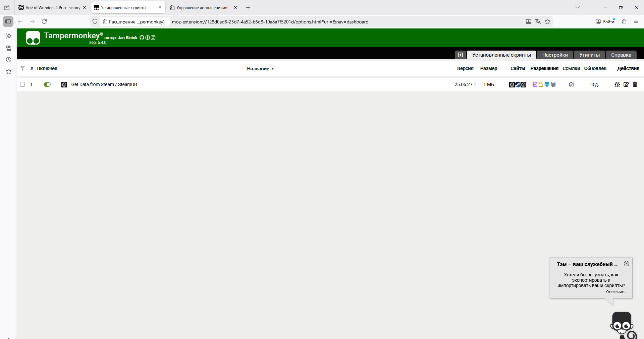Viewport: 644px width, 339px height.
Task: Click the purple code-file permission icon
Action: click(x=535, y=84)
